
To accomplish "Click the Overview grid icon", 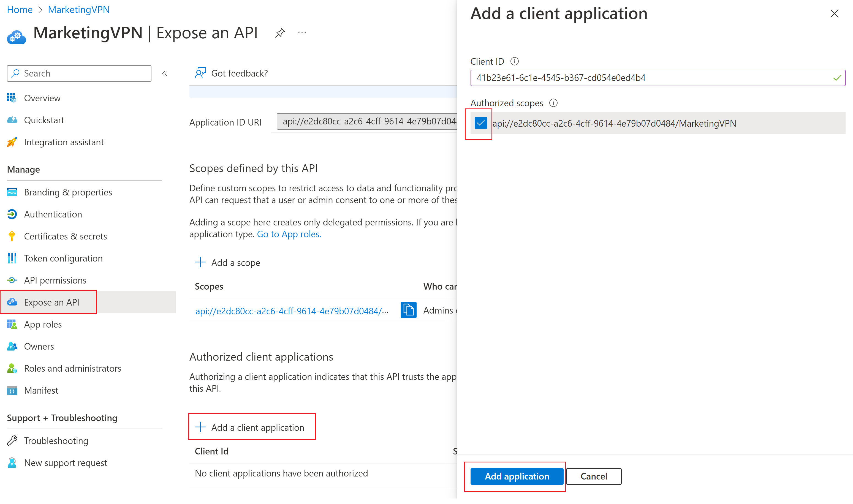I will click(12, 98).
